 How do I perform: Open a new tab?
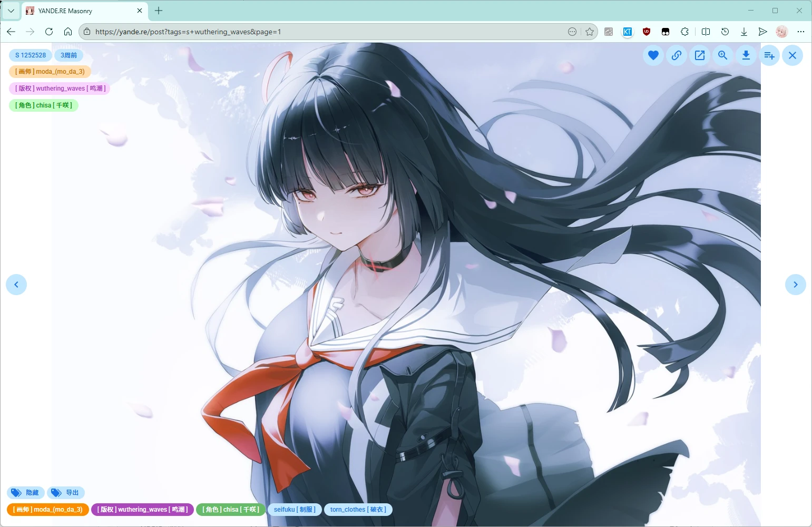tap(159, 11)
